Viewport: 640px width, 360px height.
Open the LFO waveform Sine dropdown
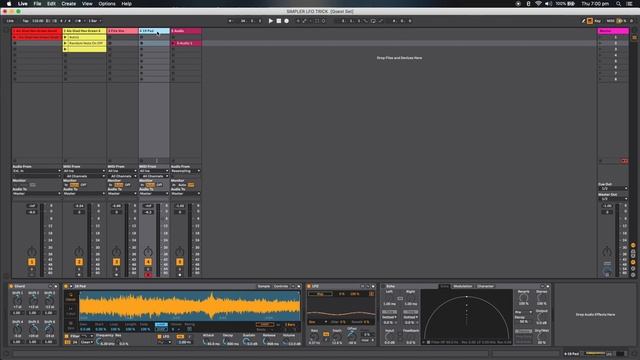[x=318, y=322]
